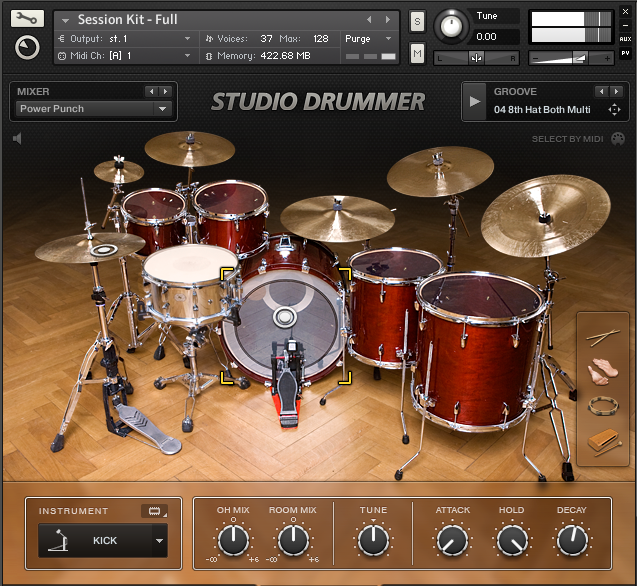Click the memory usage icon

[x=209, y=56]
